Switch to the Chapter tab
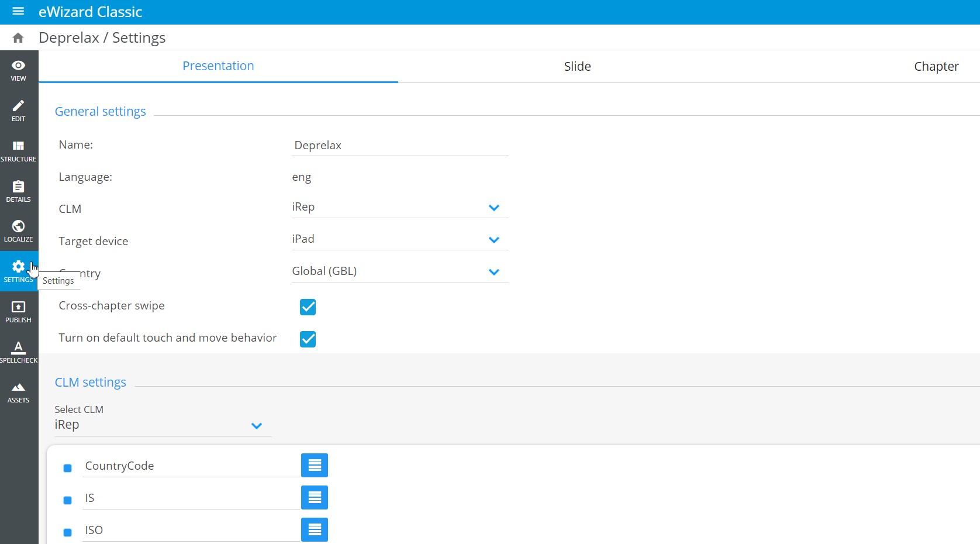The image size is (980, 544). [936, 67]
